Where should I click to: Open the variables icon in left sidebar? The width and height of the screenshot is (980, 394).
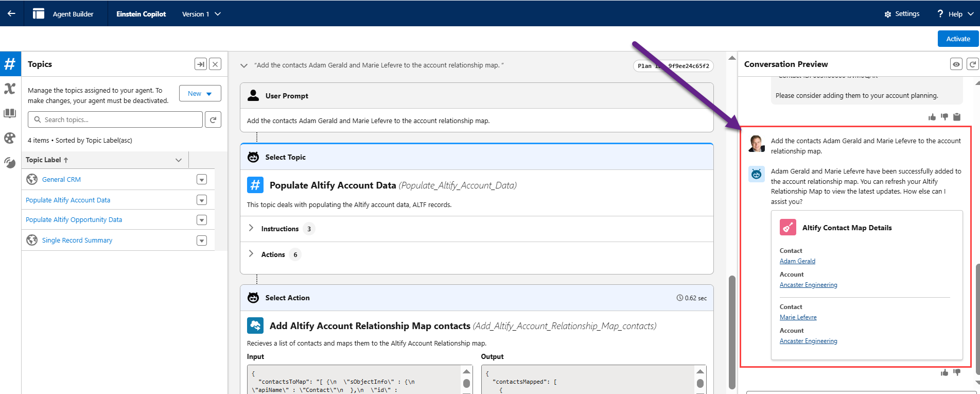tap(10, 89)
